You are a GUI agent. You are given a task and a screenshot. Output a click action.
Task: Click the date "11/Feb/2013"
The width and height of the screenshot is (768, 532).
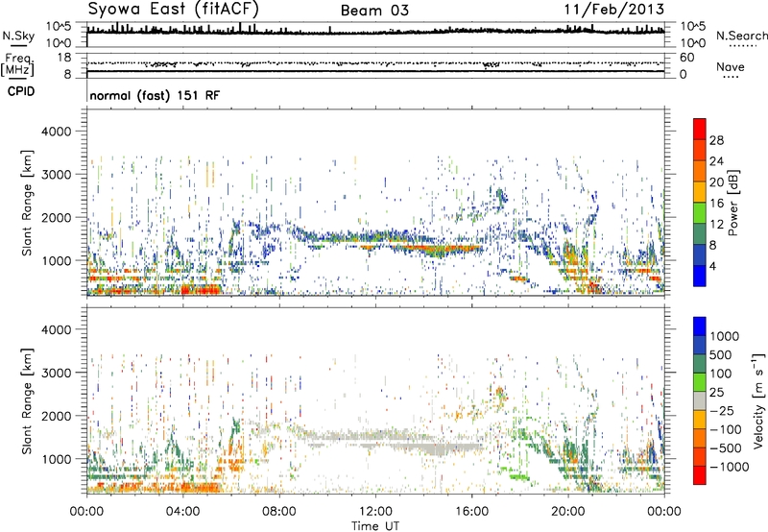pos(614,10)
